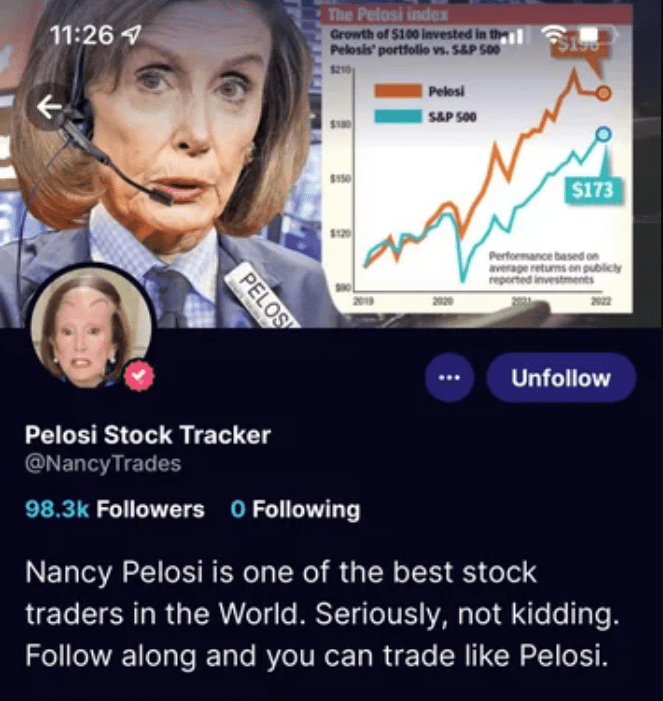Open the three-dots more options menu

(449, 377)
